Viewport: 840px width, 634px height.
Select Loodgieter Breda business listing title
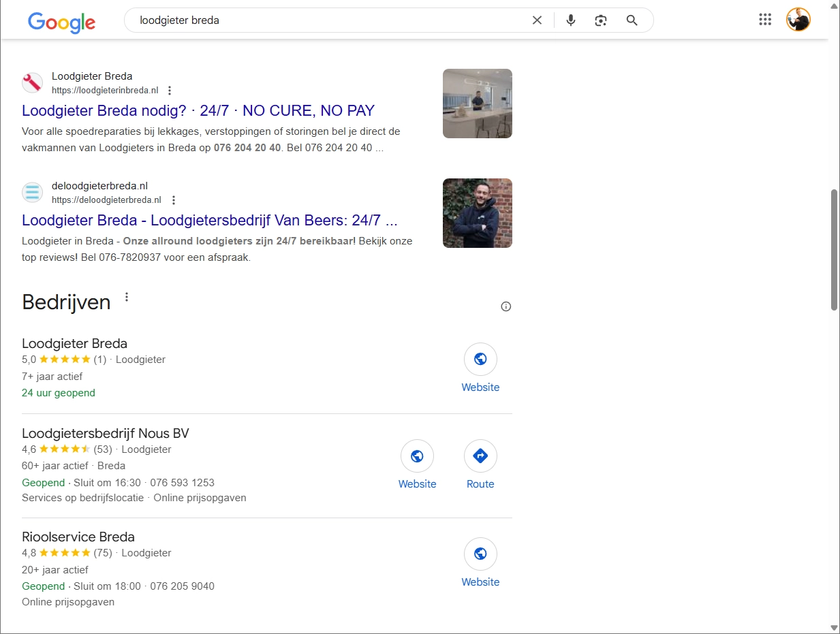tap(74, 343)
